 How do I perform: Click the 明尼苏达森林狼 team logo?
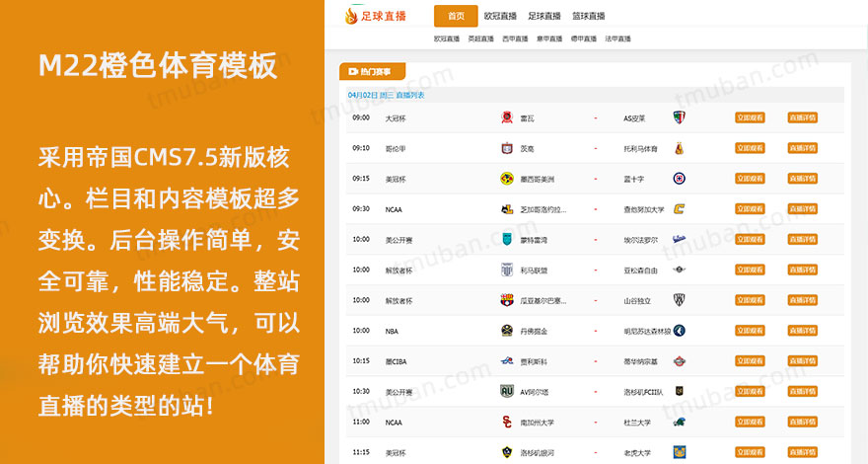coord(680,331)
